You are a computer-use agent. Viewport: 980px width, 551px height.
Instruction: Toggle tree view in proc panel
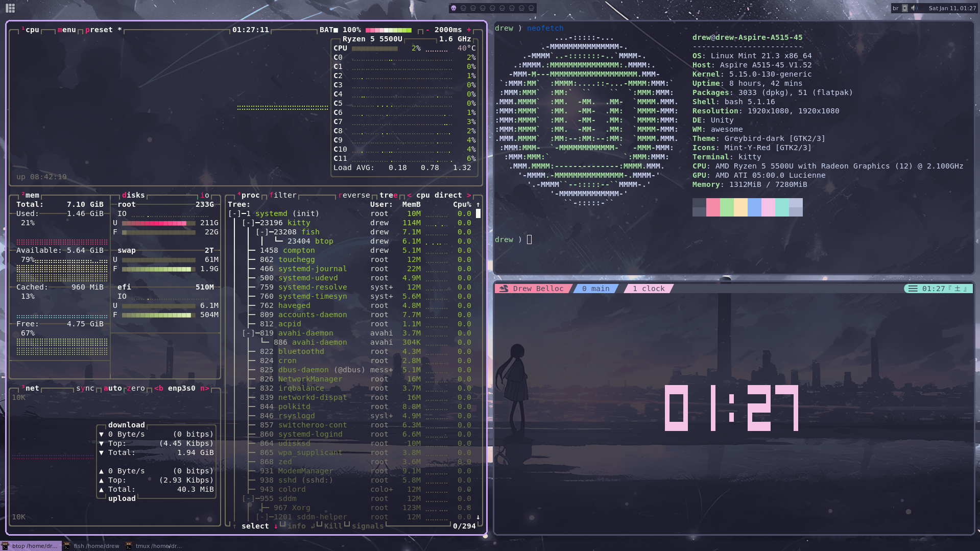pyautogui.click(x=388, y=195)
